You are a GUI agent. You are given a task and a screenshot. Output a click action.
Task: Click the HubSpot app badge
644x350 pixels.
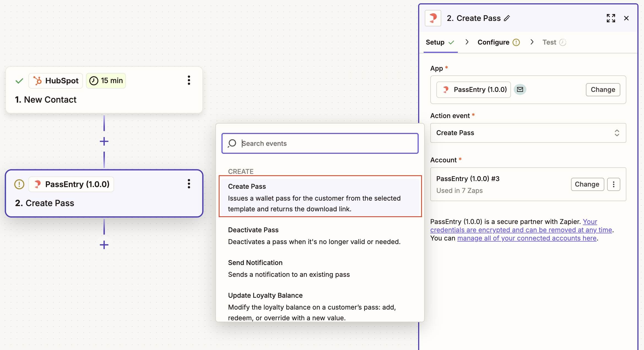56,81
